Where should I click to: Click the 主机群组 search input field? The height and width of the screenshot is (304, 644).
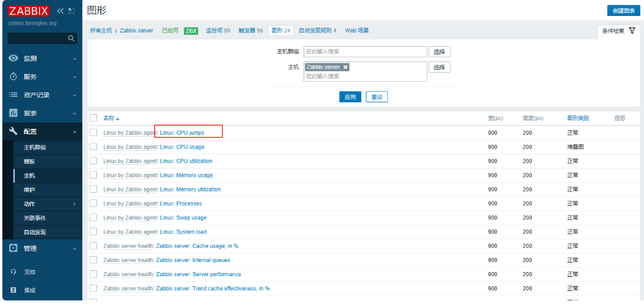tap(366, 51)
